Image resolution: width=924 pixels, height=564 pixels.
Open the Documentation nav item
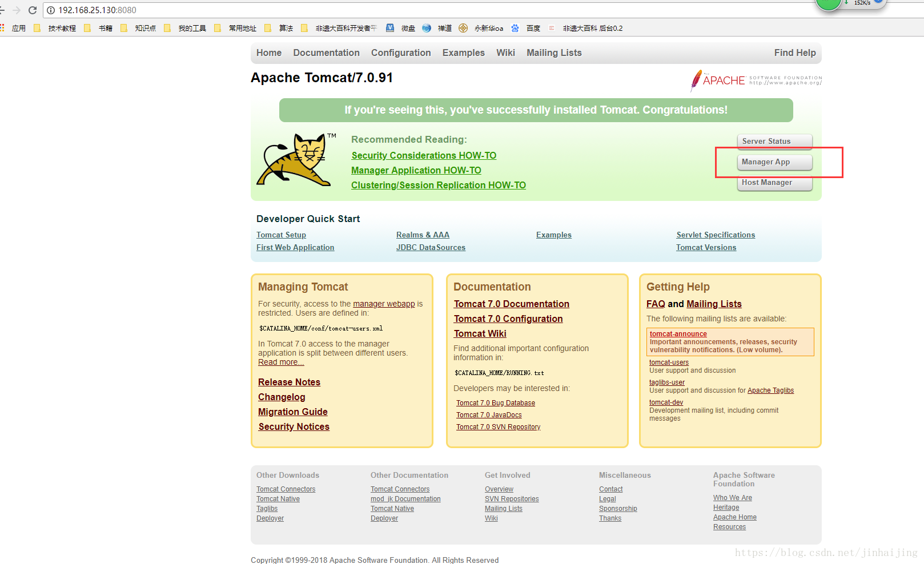[x=327, y=53]
